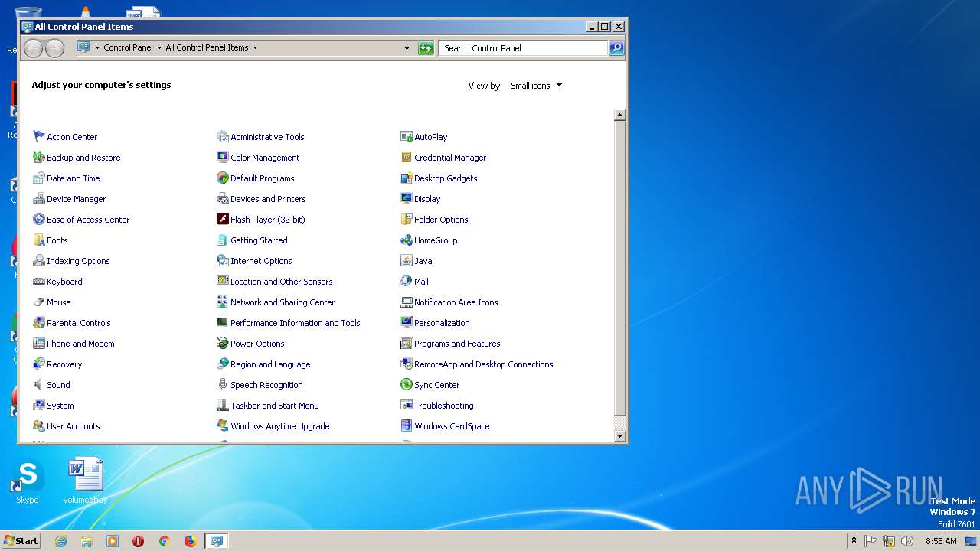Click the Fonts folder icon

[39, 240]
